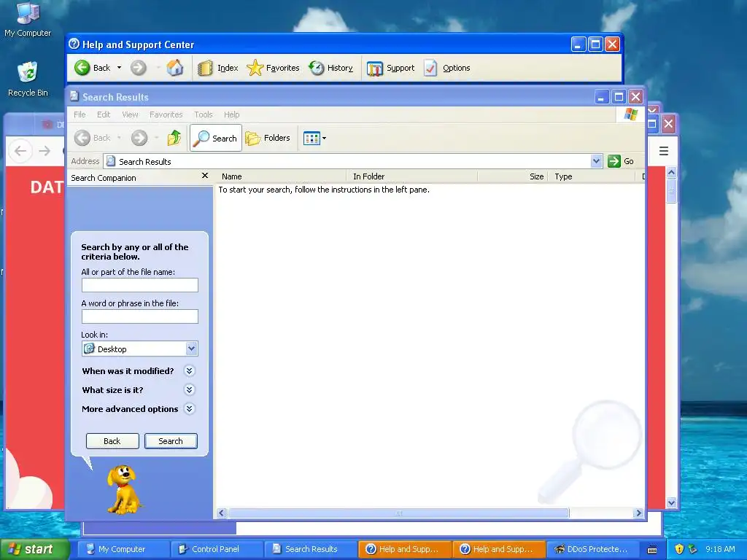Open My Computer desktop icon
This screenshot has height=560, width=747.
[x=28, y=20]
